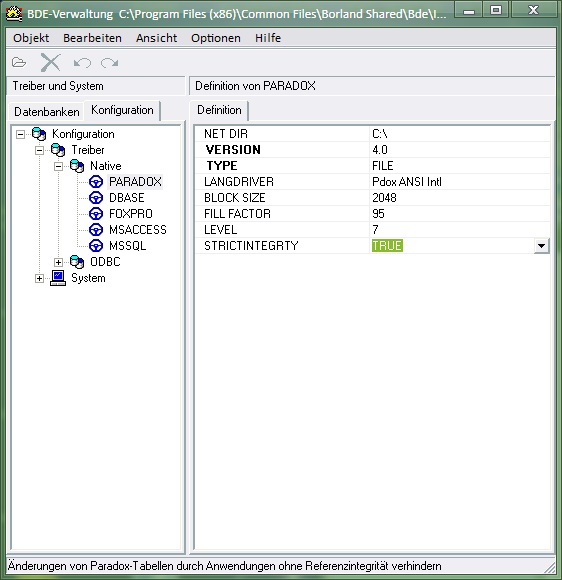Click the FILL FACTOR value 95

pos(378,214)
